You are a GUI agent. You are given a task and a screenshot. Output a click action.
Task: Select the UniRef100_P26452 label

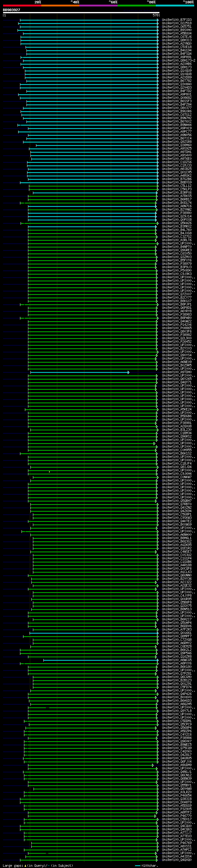177,341
